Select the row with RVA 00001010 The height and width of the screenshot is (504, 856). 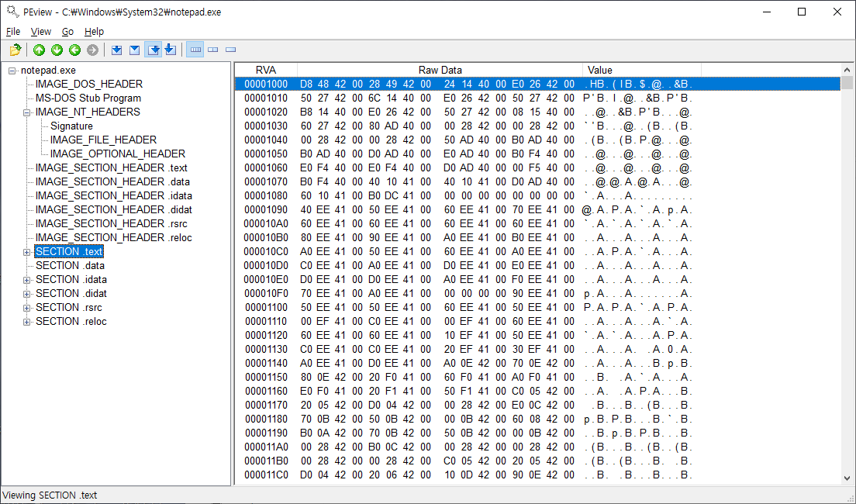pos(538,98)
